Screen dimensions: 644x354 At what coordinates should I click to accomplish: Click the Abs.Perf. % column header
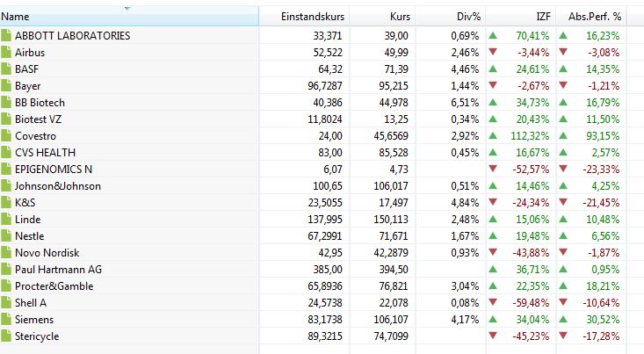point(594,17)
